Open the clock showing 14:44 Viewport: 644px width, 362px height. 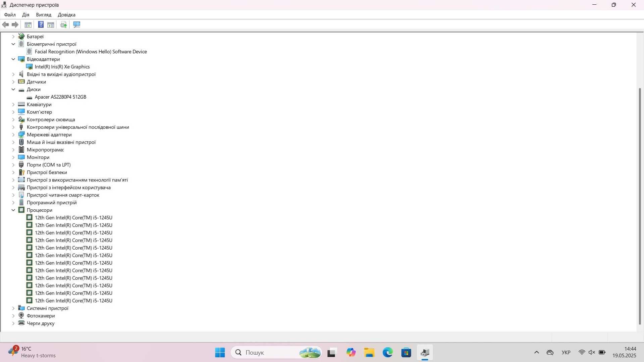pos(624,352)
